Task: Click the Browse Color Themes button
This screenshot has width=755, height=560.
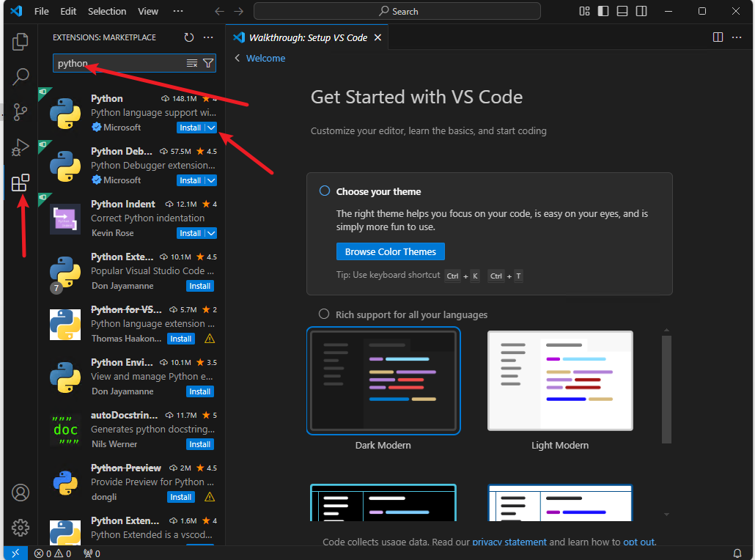Action: (390, 252)
